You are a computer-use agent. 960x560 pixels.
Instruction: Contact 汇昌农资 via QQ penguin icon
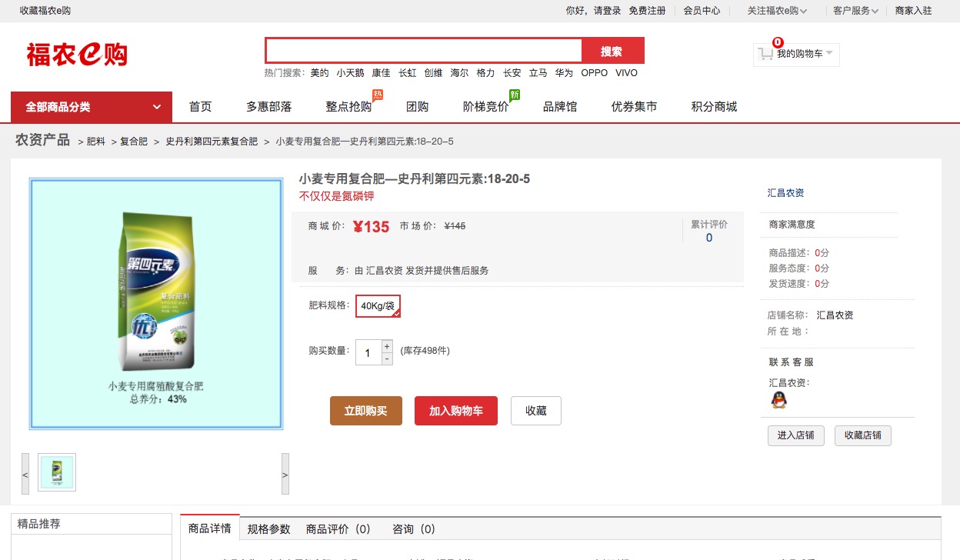coord(778,400)
